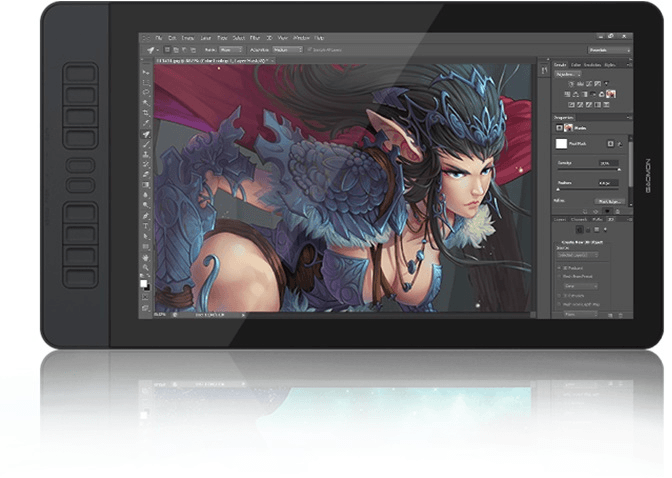Screen dimensions: 672x478
Task: Open the Filter menu
Action: pos(255,38)
